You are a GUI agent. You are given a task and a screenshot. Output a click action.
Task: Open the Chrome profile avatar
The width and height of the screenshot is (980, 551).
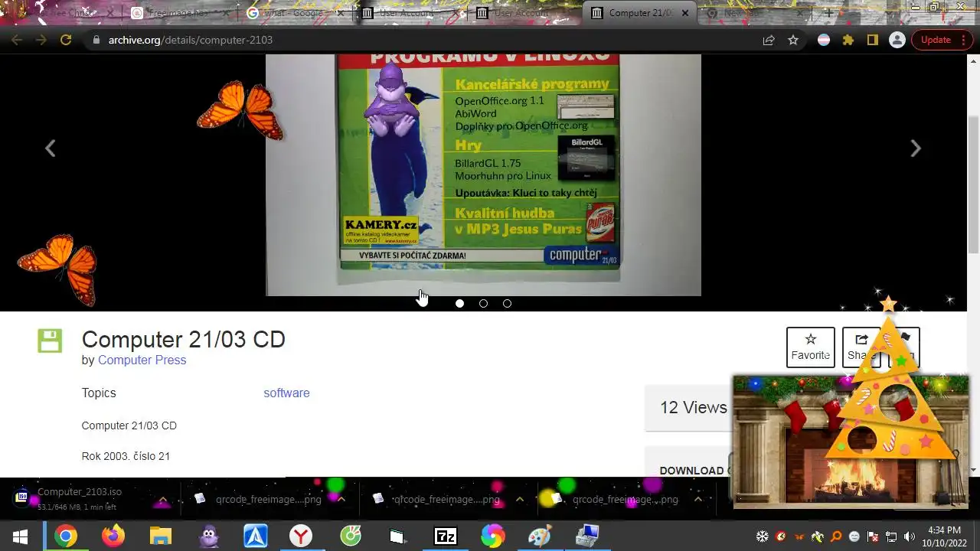point(897,40)
